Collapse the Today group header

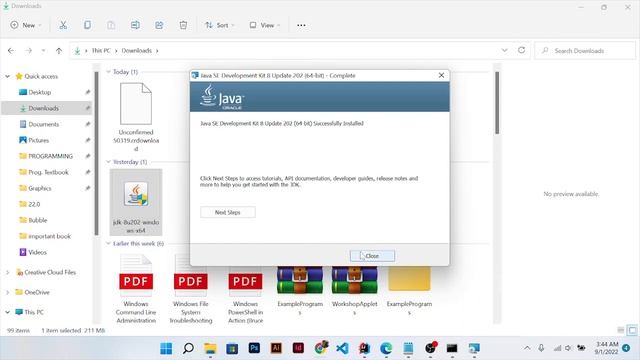(109, 72)
